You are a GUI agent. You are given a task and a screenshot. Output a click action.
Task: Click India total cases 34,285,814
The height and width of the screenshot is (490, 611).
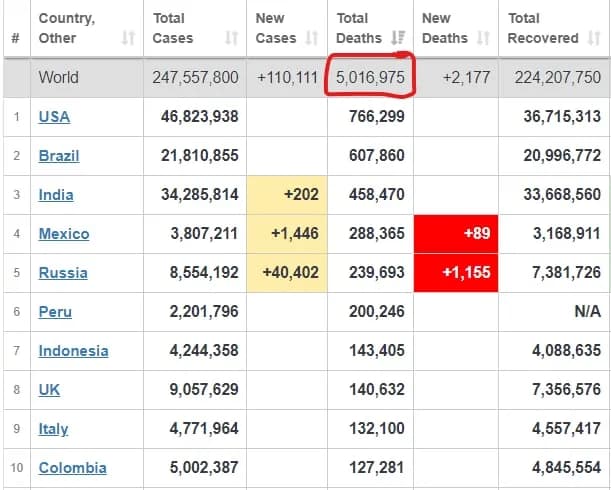click(200, 194)
